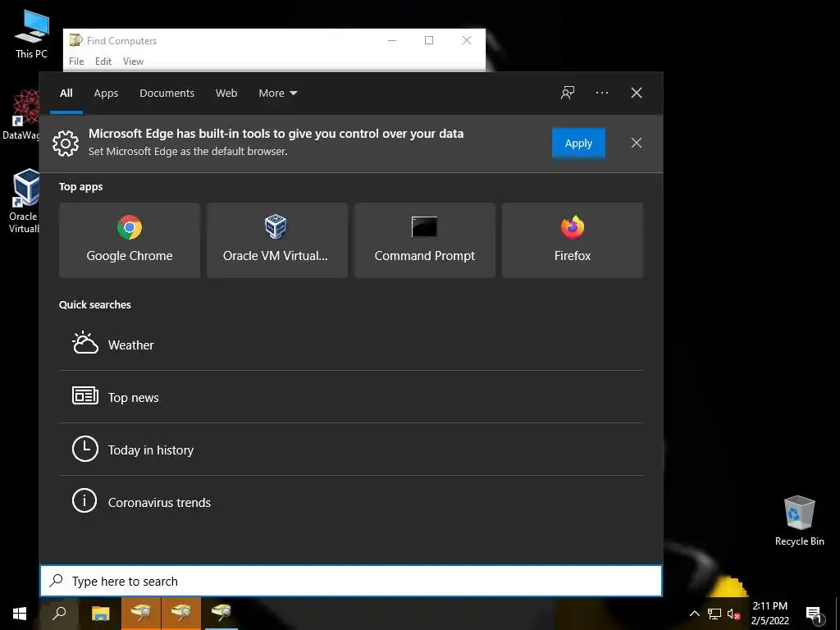The height and width of the screenshot is (630, 840).
Task: Select the third Find Computers taskbar button
Action: pos(221,614)
